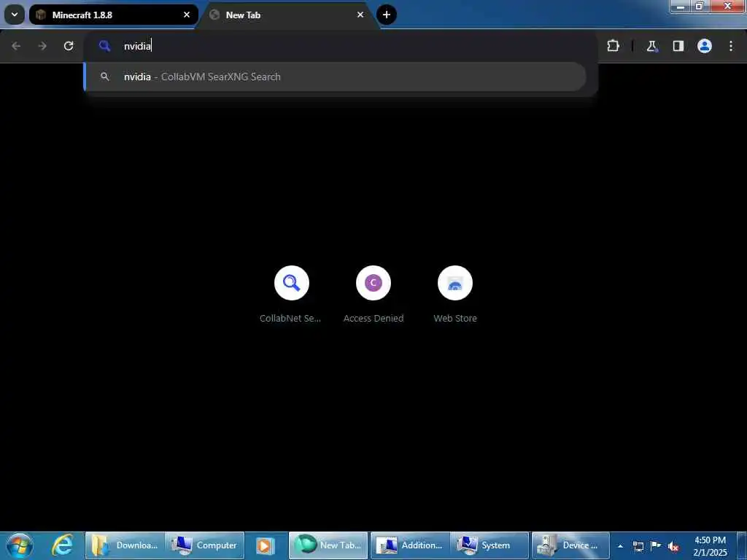Open the tab search dropdown arrow

(x=15, y=15)
